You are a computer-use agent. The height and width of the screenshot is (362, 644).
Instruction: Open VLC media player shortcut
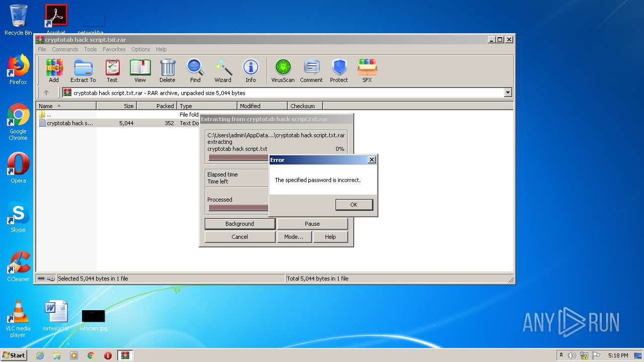[18, 319]
